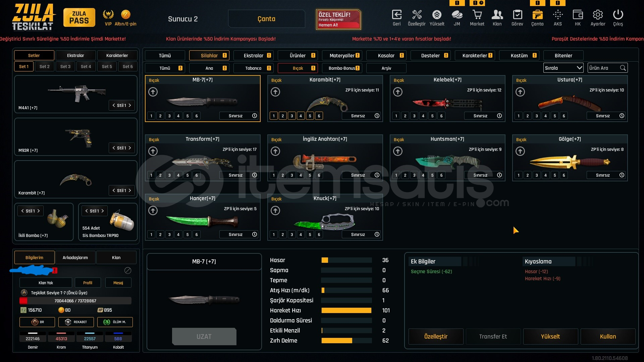Viewport: 644px width, 362px height.
Task: Toggle set slot 1 on Karambit[+7]
Action: (x=274, y=116)
